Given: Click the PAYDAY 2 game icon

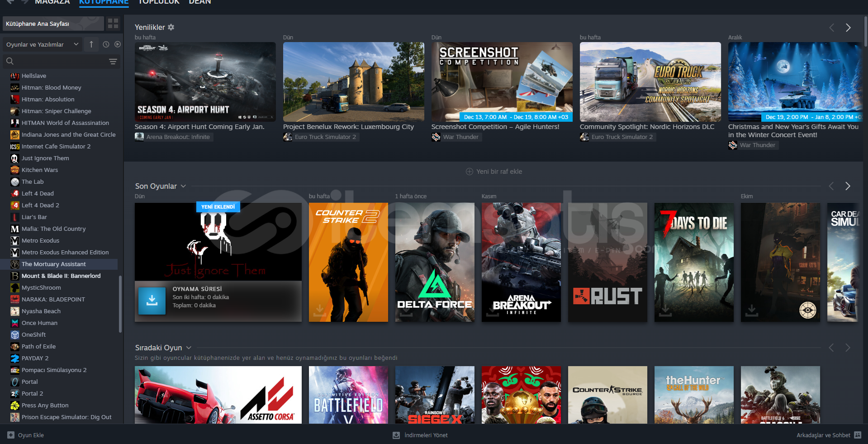Looking at the screenshot, I should pyautogui.click(x=15, y=358).
